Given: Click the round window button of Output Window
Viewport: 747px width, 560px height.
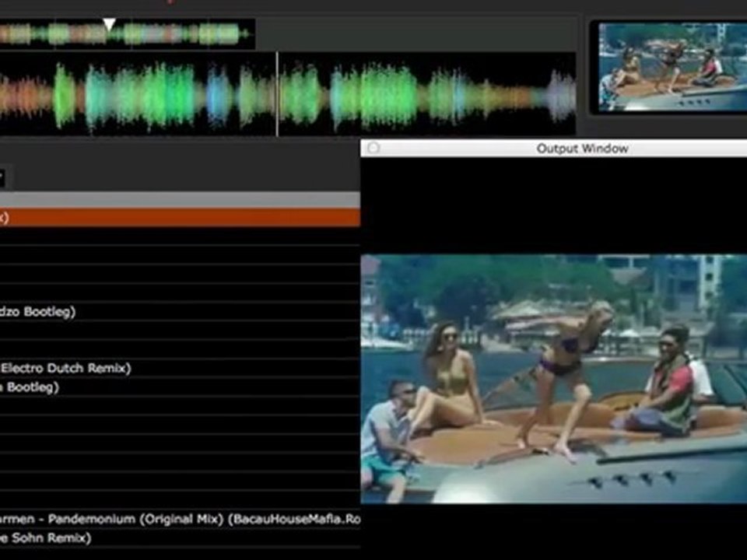Looking at the screenshot, I should tap(374, 148).
